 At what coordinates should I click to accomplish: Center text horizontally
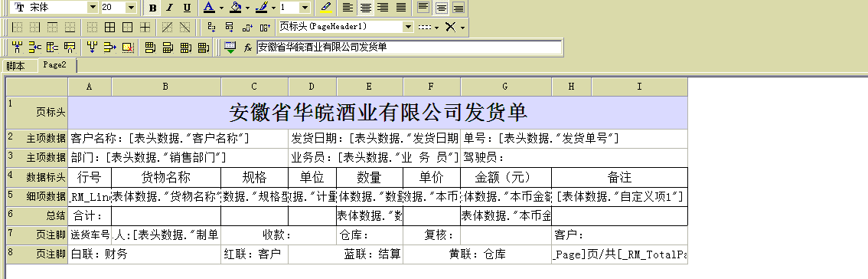click(x=365, y=8)
